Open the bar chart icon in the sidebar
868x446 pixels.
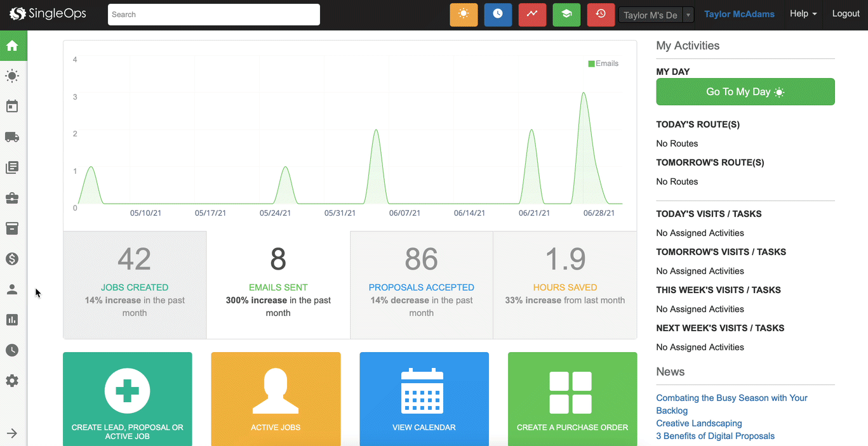coord(12,320)
